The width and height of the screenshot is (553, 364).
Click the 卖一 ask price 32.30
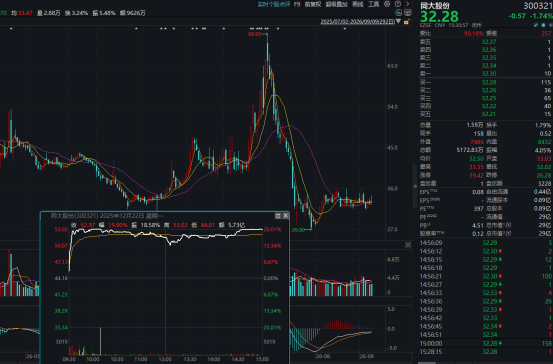click(x=489, y=73)
